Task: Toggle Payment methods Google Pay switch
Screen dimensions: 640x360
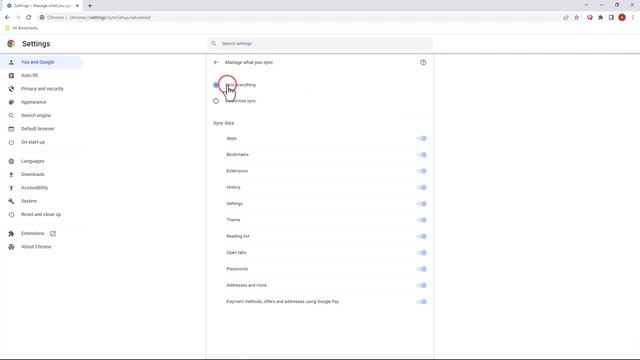Action: click(x=422, y=302)
